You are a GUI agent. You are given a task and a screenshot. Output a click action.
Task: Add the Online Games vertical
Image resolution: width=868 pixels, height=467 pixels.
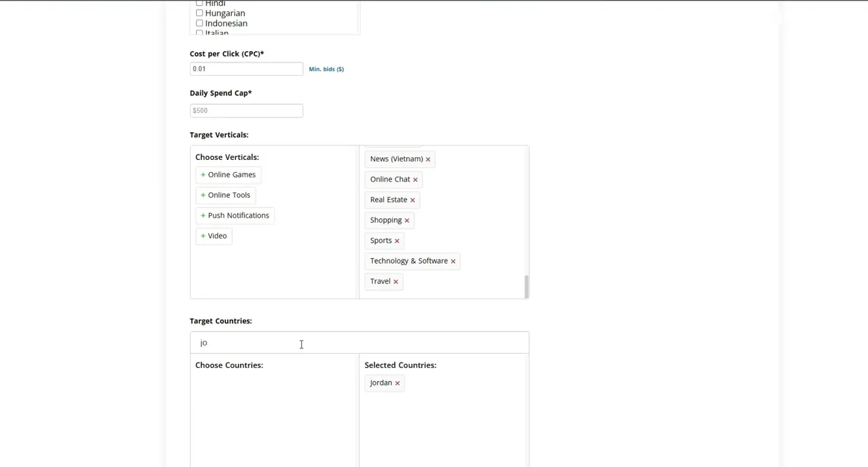228,175
